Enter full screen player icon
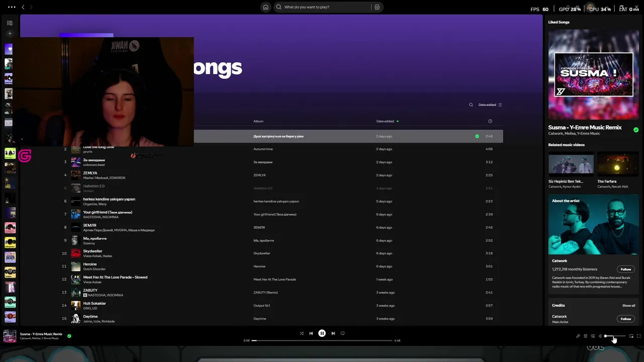 pyautogui.click(x=639, y=336)
